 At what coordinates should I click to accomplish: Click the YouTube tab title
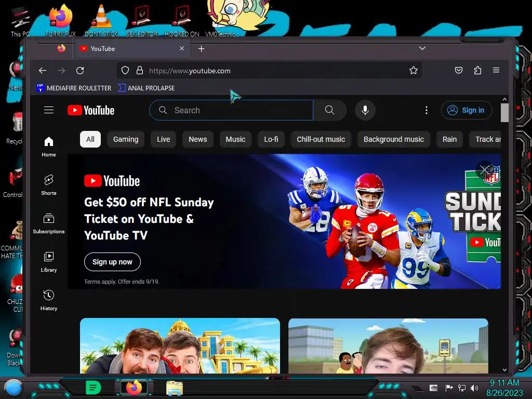click(103, 48)
